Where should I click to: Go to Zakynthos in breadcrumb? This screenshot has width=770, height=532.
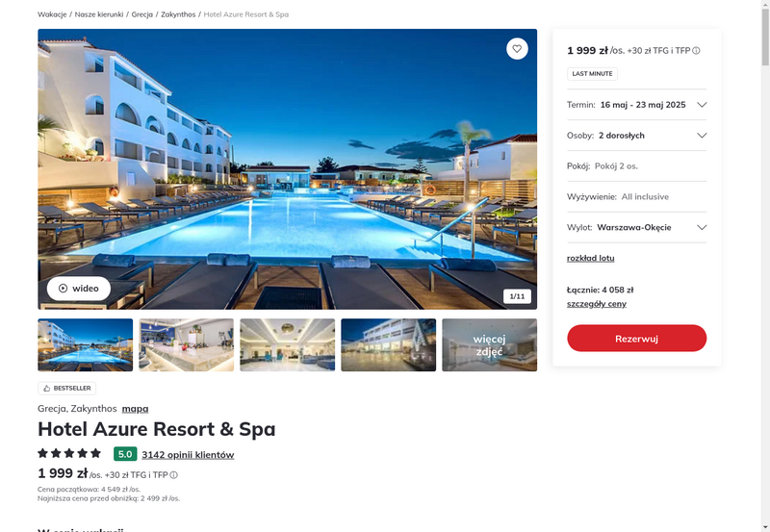point(178,14)
